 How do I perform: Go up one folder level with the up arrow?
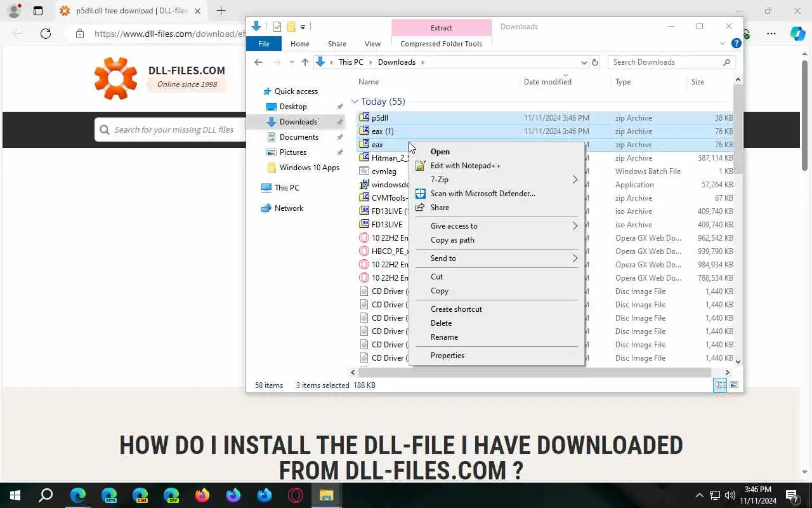[305, 62]
